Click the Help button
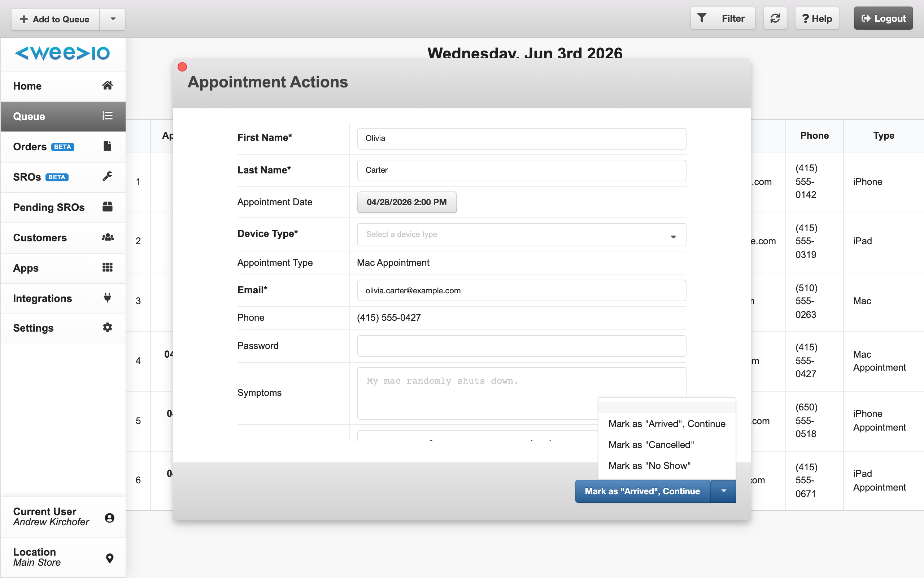The image size is (924, 578). [817, 18]
